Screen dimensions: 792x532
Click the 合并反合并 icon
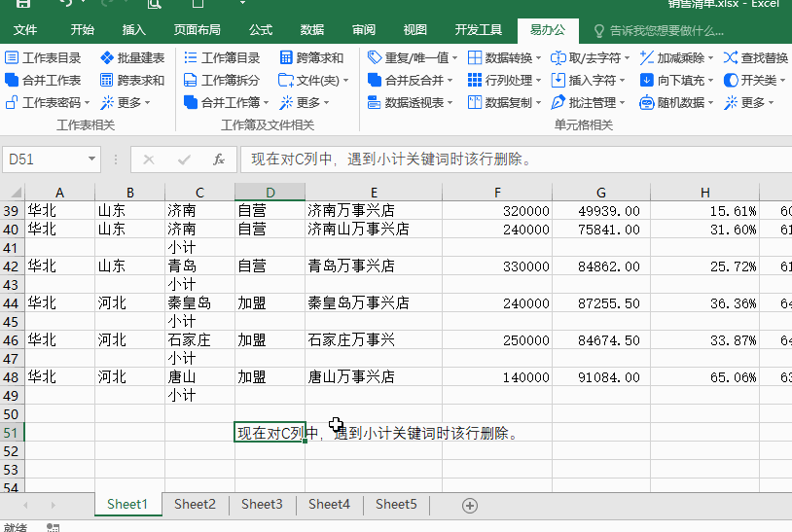point(375,81)
